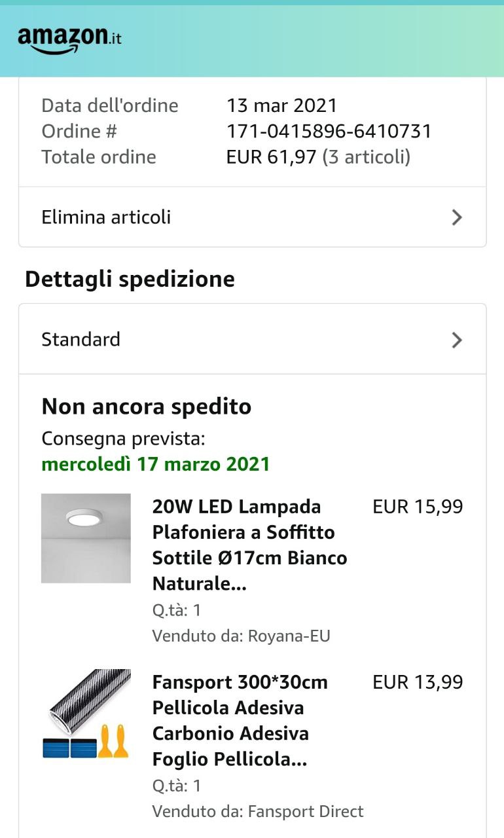Click the EUR 15,99 lamp price
The image size is (504, 838).
coord(418,507)
